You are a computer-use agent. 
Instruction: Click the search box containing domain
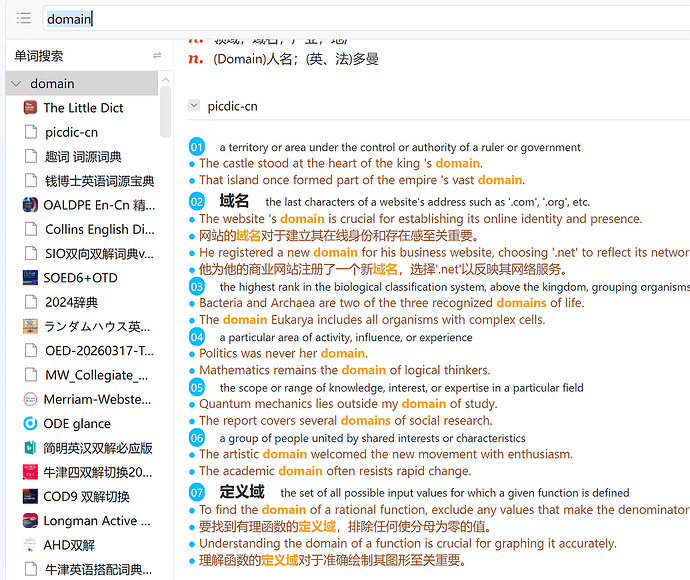pyautogui.click(x=367, y=19)
